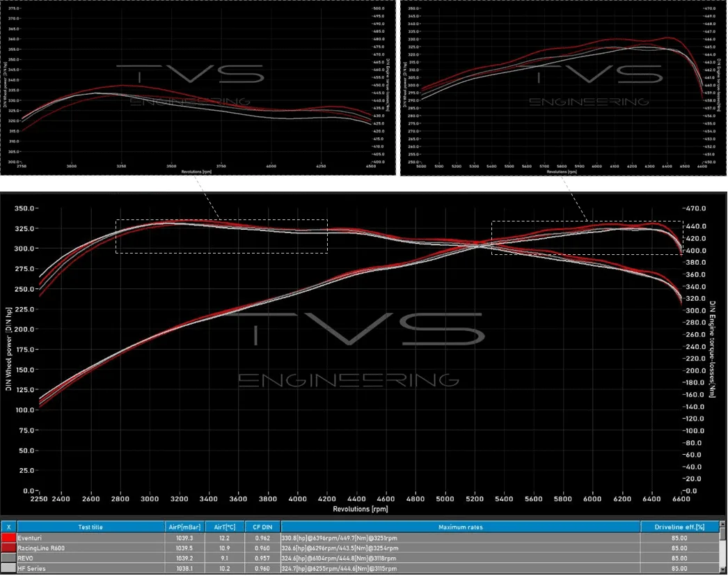Click RacingLine maximum rates 326.6[hp] entry

[x=340, y=548]
